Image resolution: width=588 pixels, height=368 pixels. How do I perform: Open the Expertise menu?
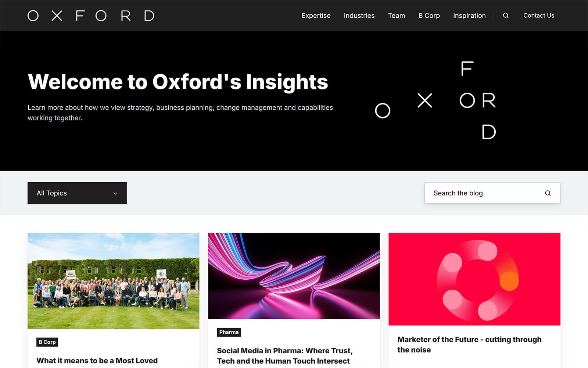coord(316,15)
